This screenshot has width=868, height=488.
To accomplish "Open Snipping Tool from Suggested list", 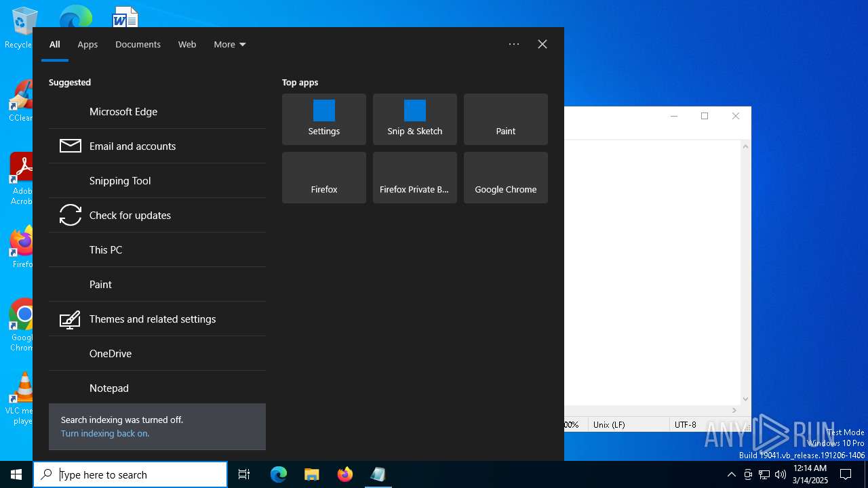I will tap(157, 181).
